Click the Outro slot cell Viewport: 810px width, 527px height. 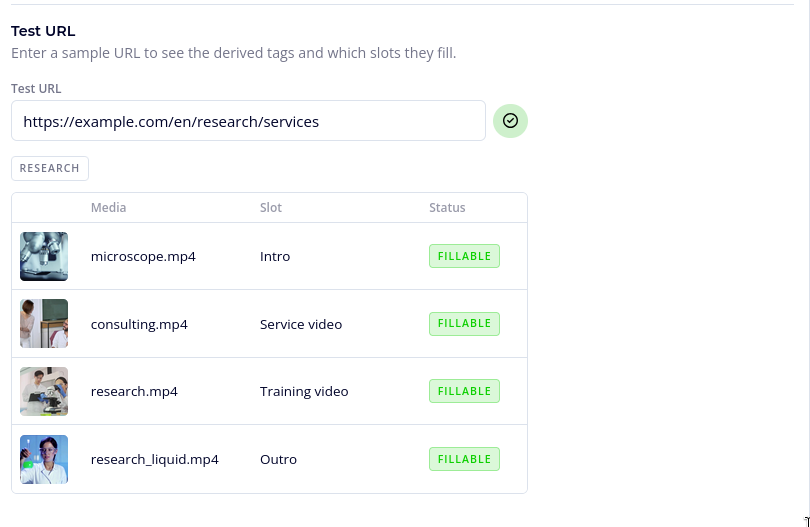(278, 459)
